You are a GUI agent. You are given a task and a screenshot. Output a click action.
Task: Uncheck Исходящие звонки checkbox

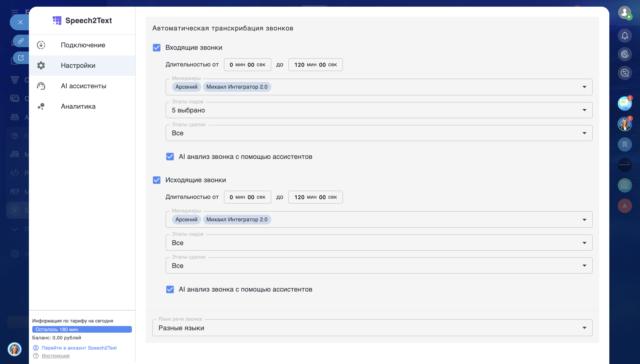(157, 180)
